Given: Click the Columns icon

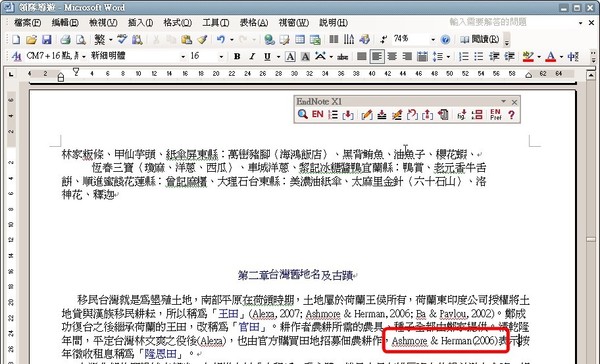Looking at the screenshot, I should (334, 39).
